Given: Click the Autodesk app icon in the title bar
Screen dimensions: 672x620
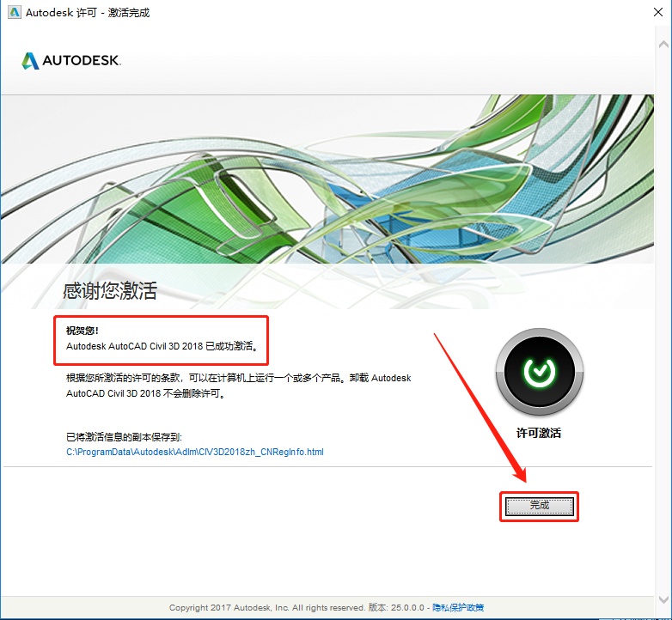Looking at the screenshot, I should [14, 12].
